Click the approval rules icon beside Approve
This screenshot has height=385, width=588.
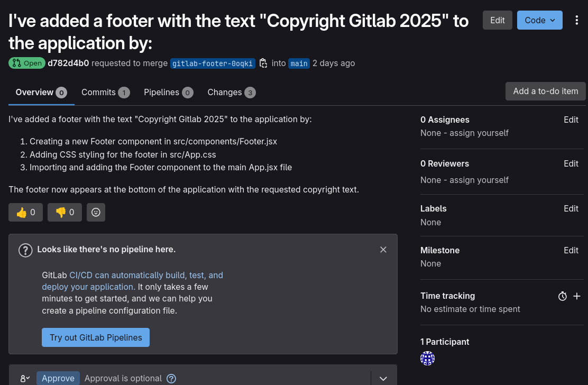pos(25,379)
